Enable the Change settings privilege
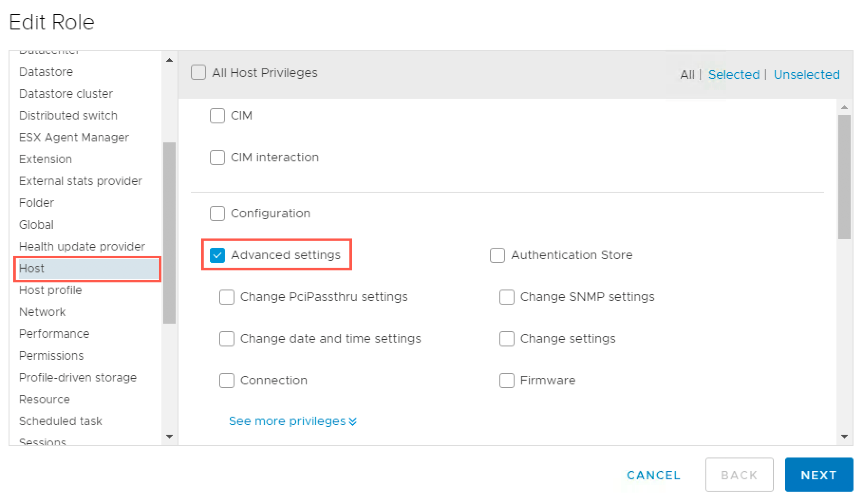This screenshot has width=863, height=504. click(x=507, y=338)
